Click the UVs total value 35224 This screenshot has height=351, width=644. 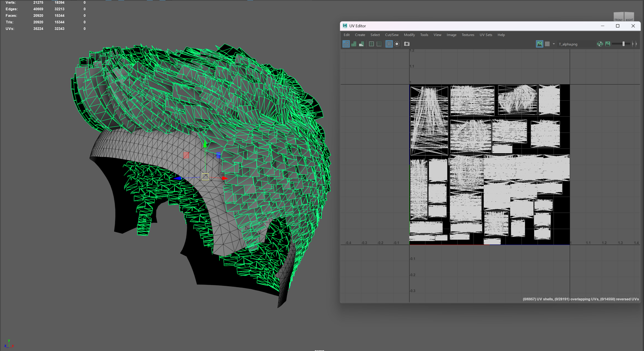38,29
